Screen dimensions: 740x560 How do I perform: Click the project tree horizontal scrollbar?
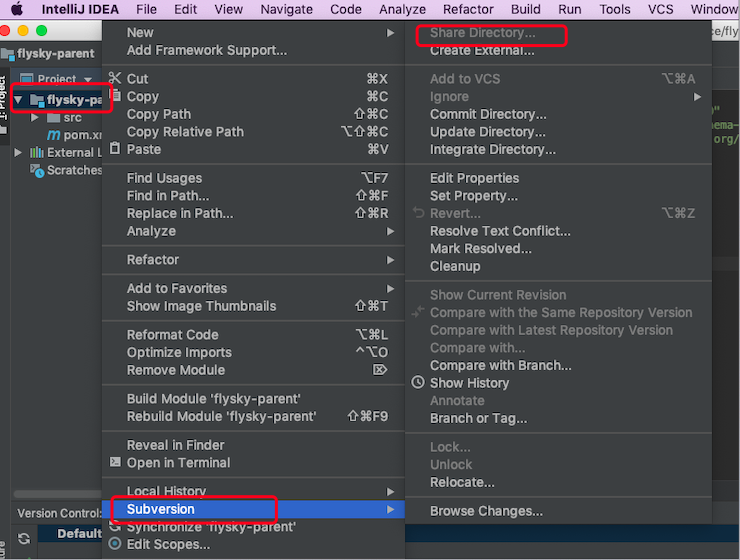[x=58, y=494]
